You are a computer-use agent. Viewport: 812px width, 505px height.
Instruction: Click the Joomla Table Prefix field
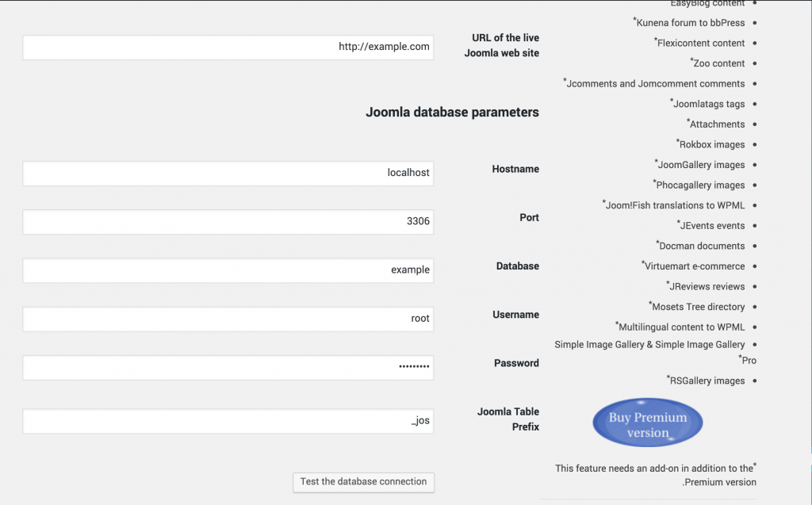click(x=228, y=421)
